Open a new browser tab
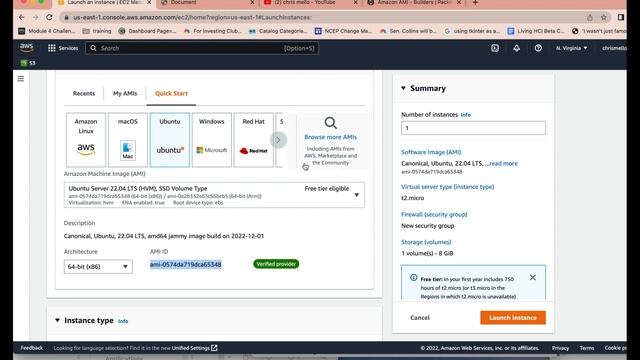 475,3
